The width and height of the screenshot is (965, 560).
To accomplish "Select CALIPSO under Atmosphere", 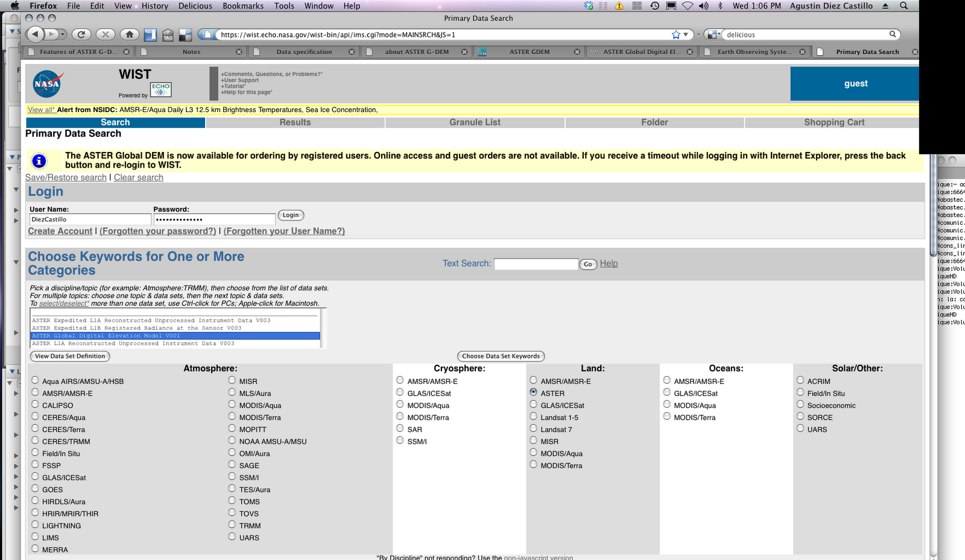I will click(35, 404).
